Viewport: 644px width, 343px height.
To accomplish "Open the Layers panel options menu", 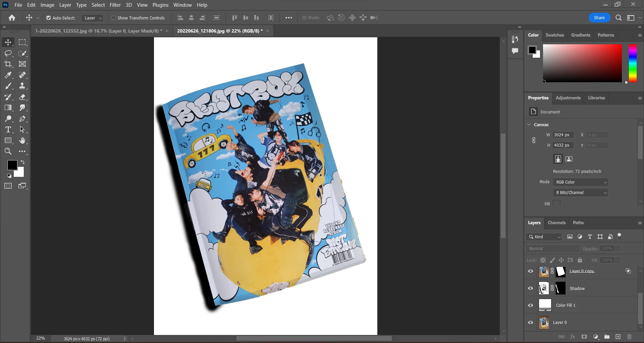I will pyautogui.click(x=640, y=223).
